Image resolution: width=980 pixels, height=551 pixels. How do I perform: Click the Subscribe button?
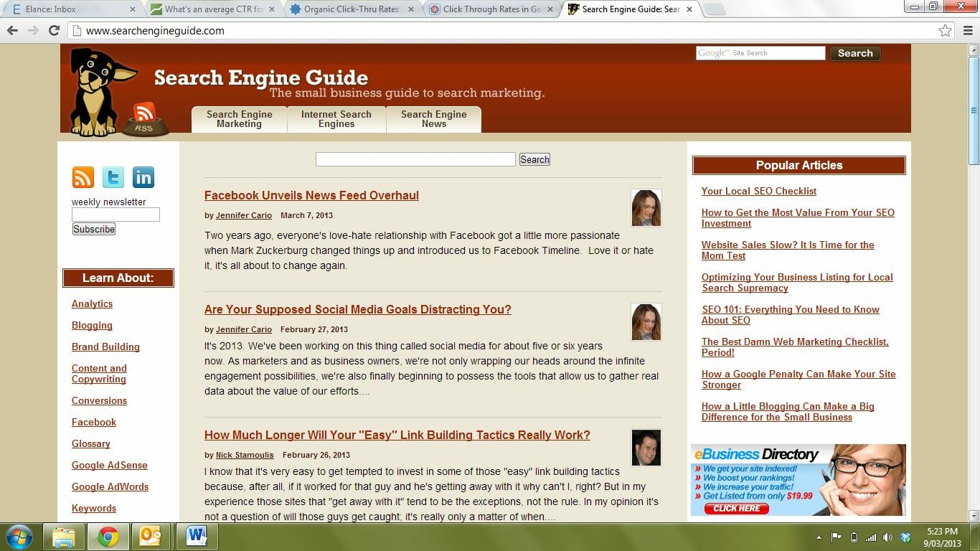[x=94, y=229]
